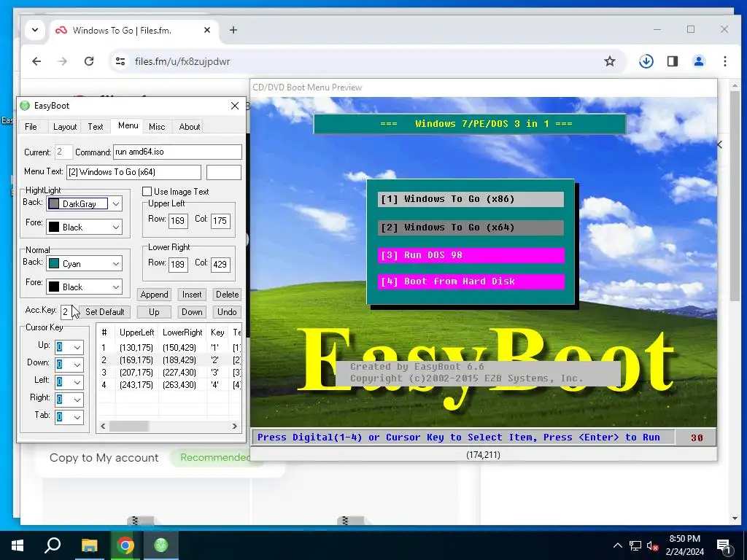Switch to the File tab in EasyBoot
The width and height of the screenshot is (747, 560).
click(31, 127)
